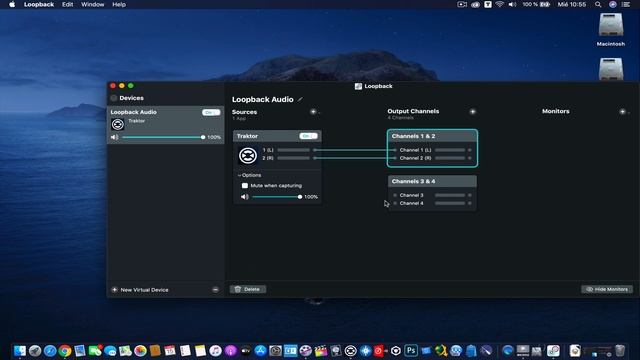Image resolution: width=640 pixels, height=360 pixels.
Task: Adjust the Loopback Audio device volume slider
Action: [x=163, y=137]
